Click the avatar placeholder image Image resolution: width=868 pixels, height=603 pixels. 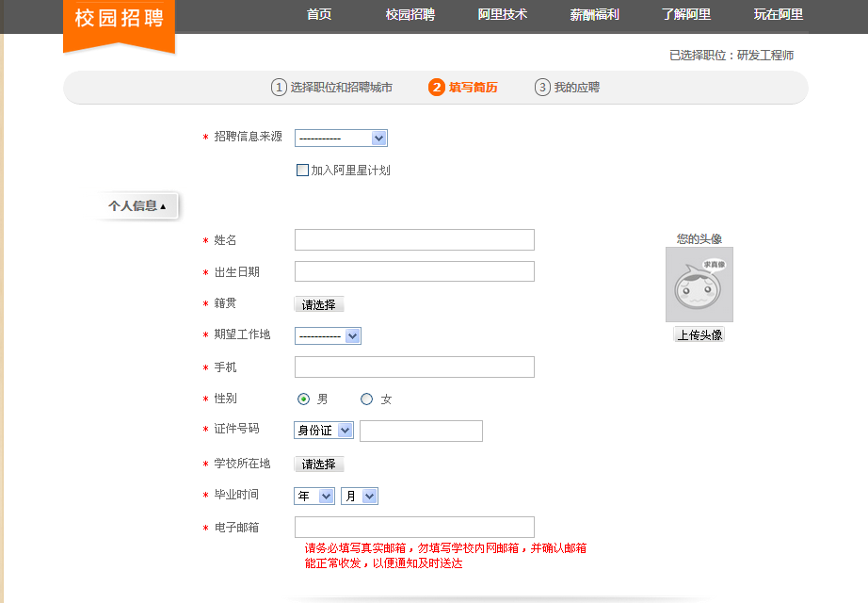coord(699,285)
